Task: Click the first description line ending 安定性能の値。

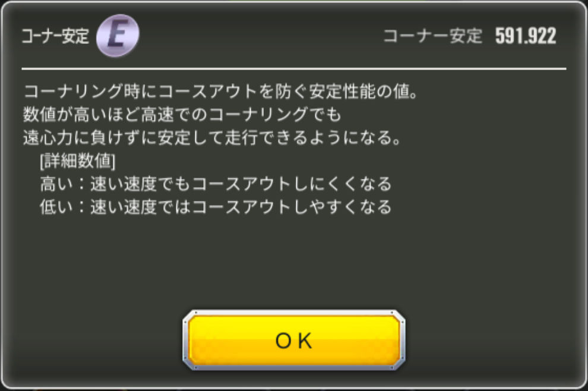Action: 221,91
